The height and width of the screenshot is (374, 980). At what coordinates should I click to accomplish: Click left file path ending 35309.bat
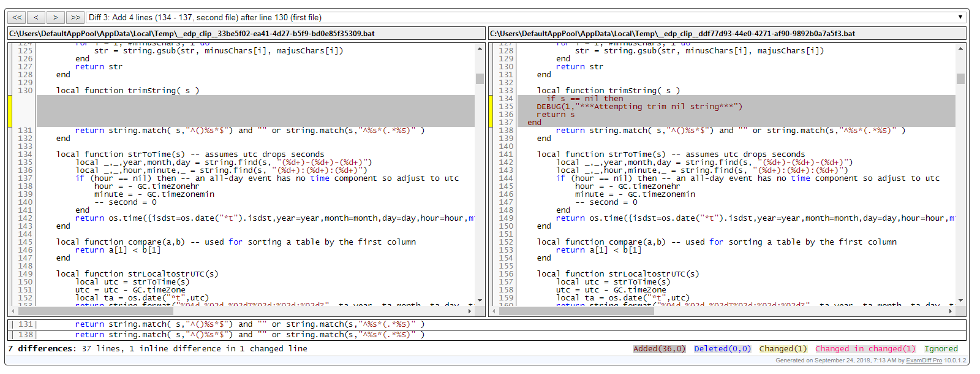(x=192, y=34)
